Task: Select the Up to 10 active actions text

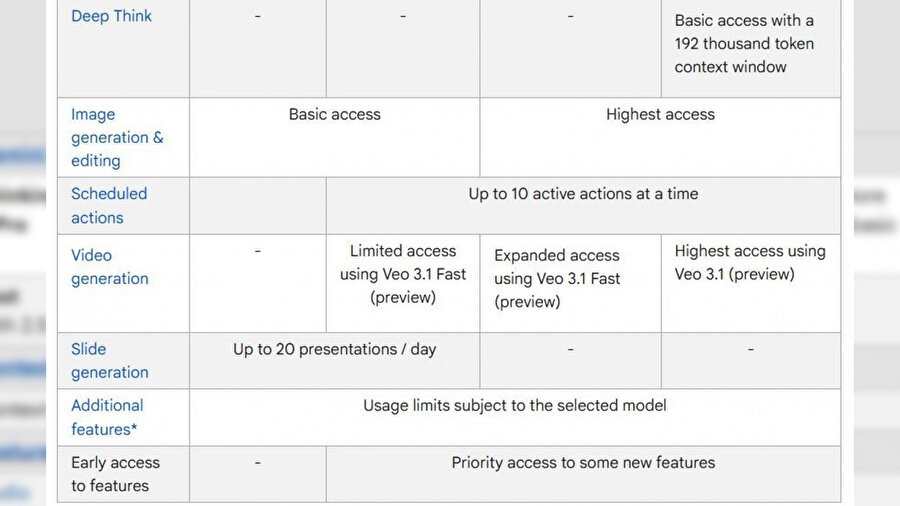Action: pyautogui.click(x=583, y=193)
